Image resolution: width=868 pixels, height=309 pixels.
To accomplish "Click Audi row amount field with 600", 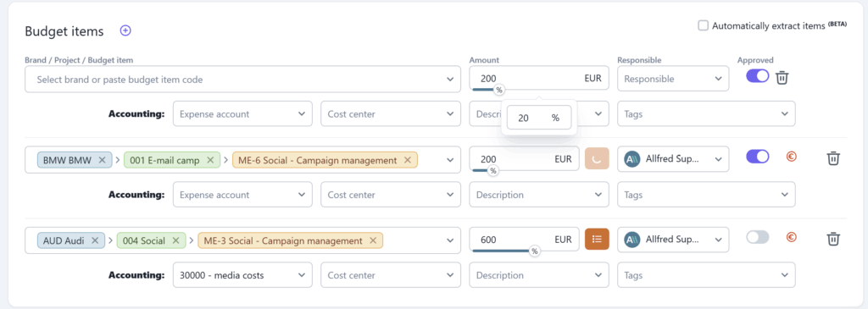I will [524, 240].
